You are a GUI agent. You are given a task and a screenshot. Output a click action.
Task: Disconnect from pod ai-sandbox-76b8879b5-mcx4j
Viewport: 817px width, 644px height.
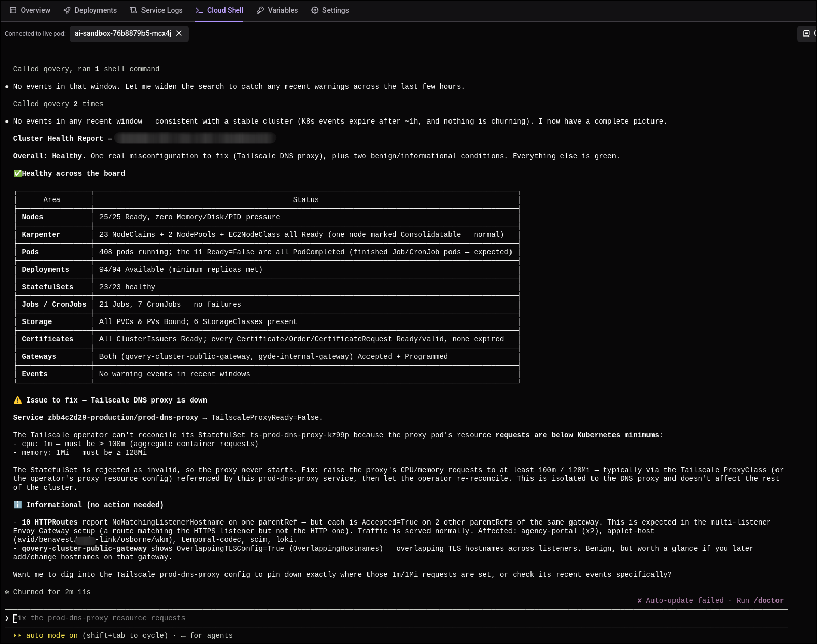pyautogui.click(x=179, y=33)
